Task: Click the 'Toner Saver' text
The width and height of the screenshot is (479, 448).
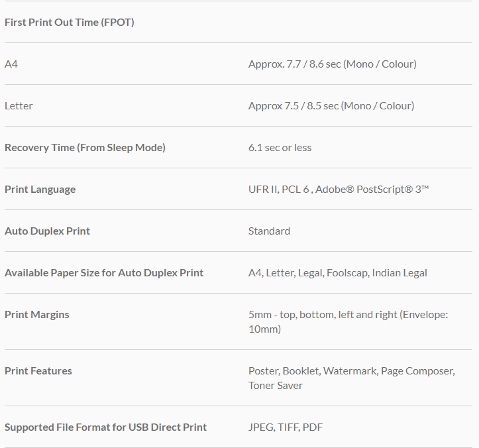Action: coord(276,386)
